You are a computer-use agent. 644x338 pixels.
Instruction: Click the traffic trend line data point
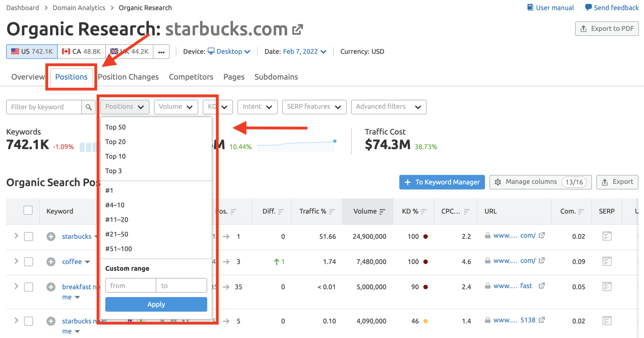(335, 141)
